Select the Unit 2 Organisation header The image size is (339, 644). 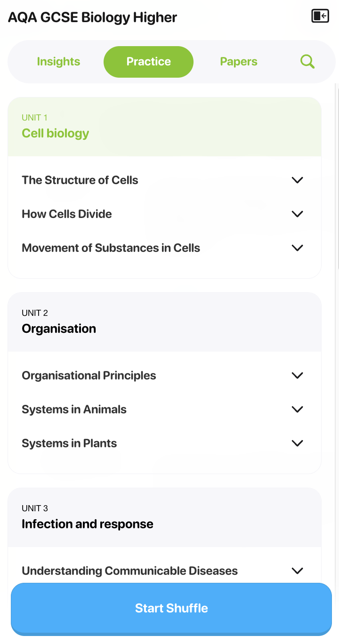(x=164, y=322)
